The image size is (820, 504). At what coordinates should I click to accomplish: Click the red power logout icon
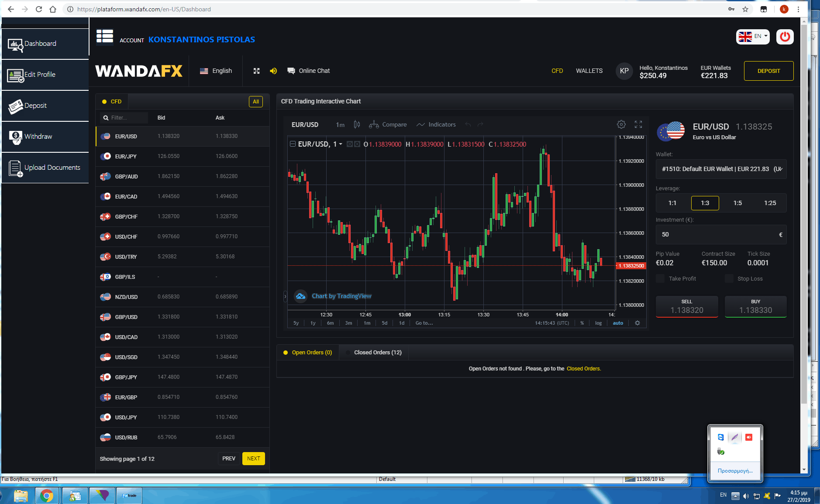click(x=785, y=37)
